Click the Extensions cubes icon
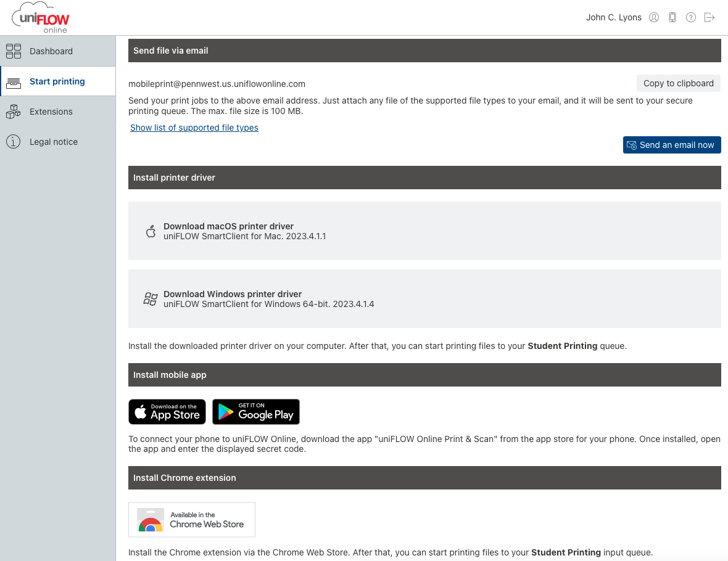Viewport: 728px width, 561px height. point(14,112)
